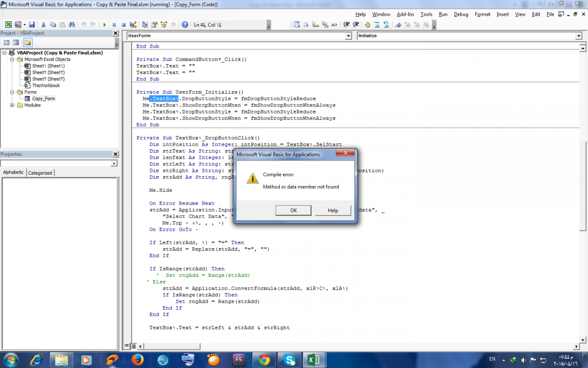Viewport: 588px width, 368px height.
Task: Open Google Chrome from the taskbar
Action: tap(264, 360)
